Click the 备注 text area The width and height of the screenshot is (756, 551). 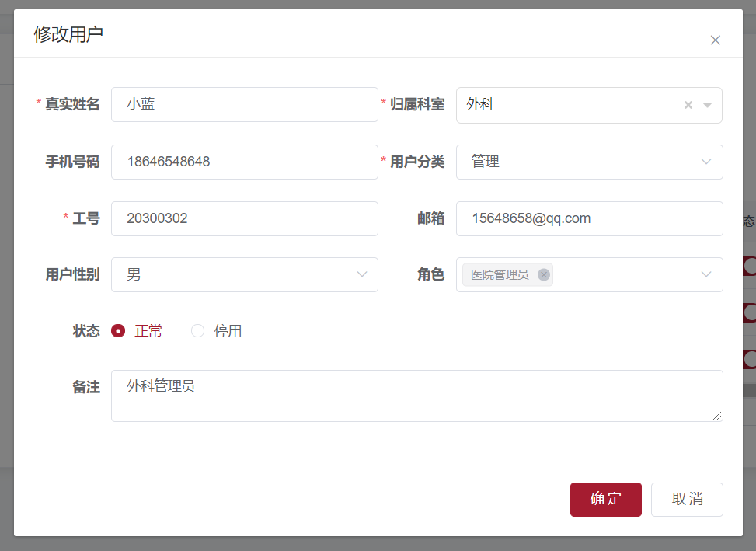tap(417, 396)
